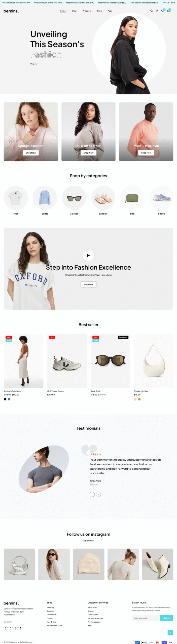Image resolution: width=177 pixels, height=644 pixels.
Task: Click Shop Now on Spring Collection
Action: click(x=31, y=153)
